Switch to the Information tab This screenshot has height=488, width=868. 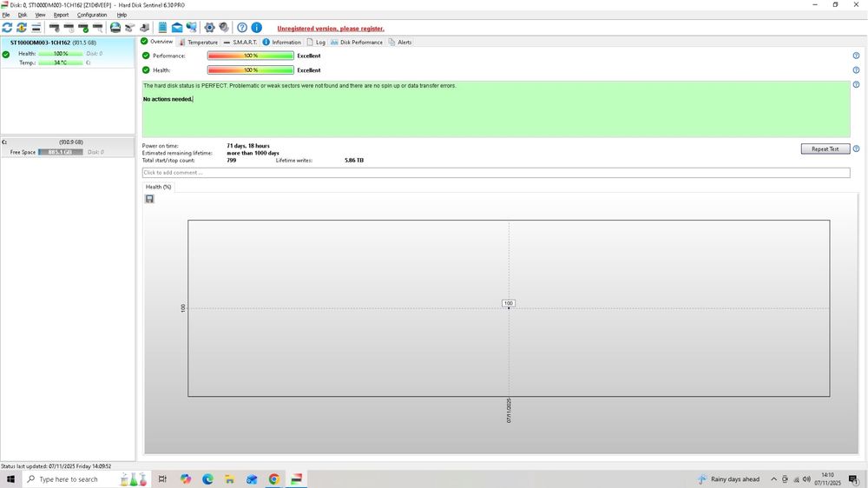pos(282,42)
